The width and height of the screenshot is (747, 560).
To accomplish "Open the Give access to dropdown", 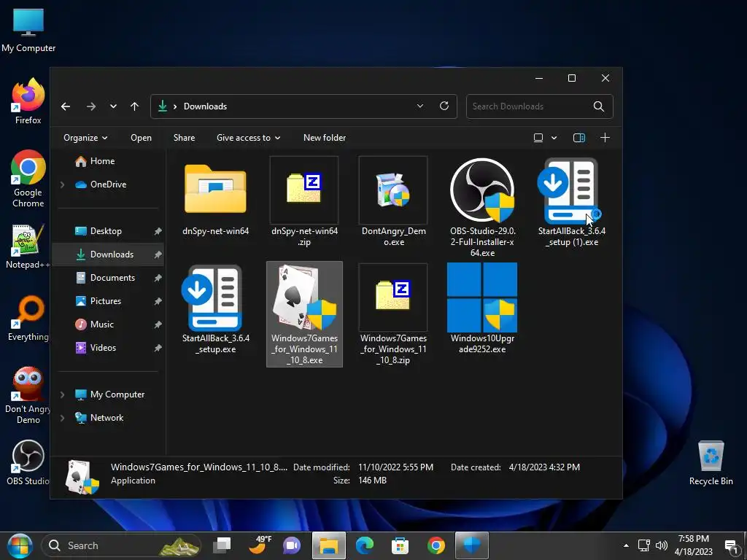I will pos(248,138).
